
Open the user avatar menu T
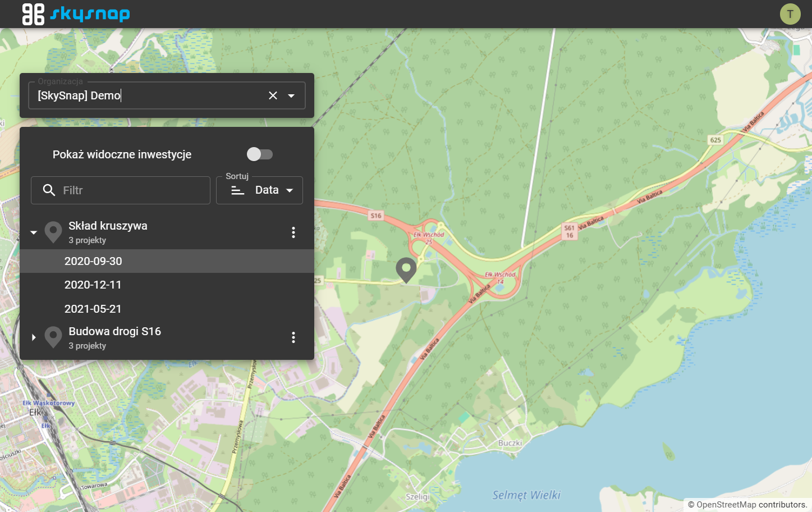[790, 14]
